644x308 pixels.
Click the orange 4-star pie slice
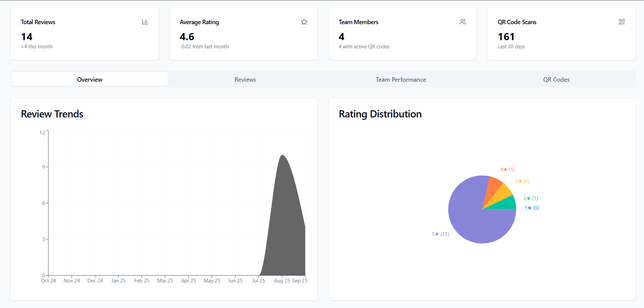[492, 188]
